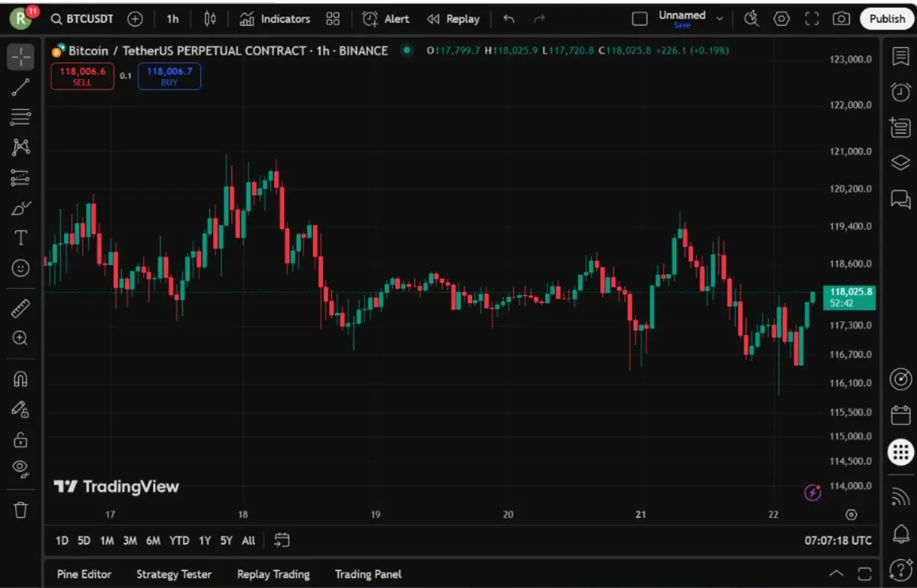Enter fullscreen mode
This screenshot has width=917, height=588.
(812, 19)
